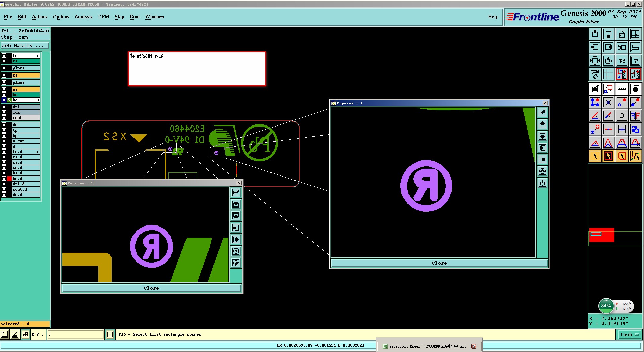
Task: Click the pan right icon in main toolbar
Action: point(608,47)
